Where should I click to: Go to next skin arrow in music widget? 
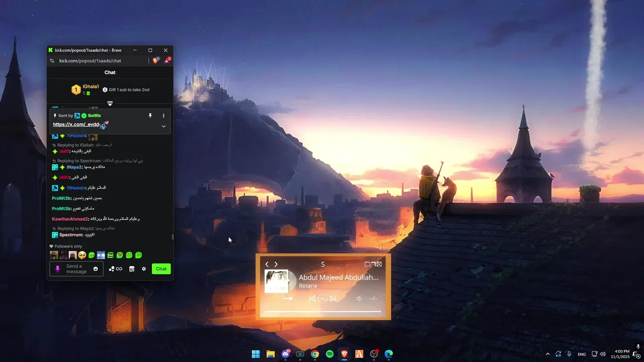276,264
